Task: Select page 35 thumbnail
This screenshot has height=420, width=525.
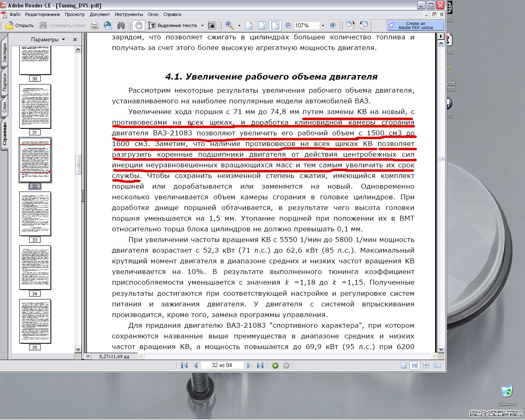Action: tap(35, 321)
